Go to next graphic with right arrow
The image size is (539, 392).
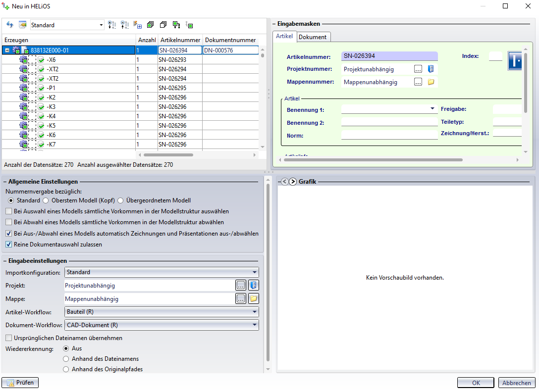[293, 182]
